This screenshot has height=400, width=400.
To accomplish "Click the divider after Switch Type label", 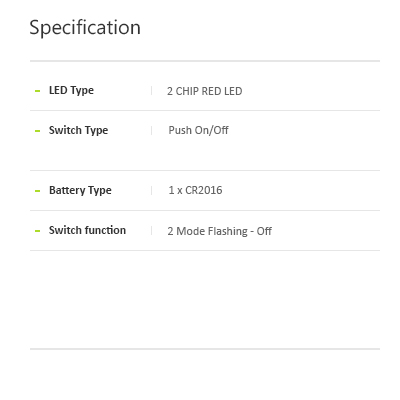I will coord(152,131).
